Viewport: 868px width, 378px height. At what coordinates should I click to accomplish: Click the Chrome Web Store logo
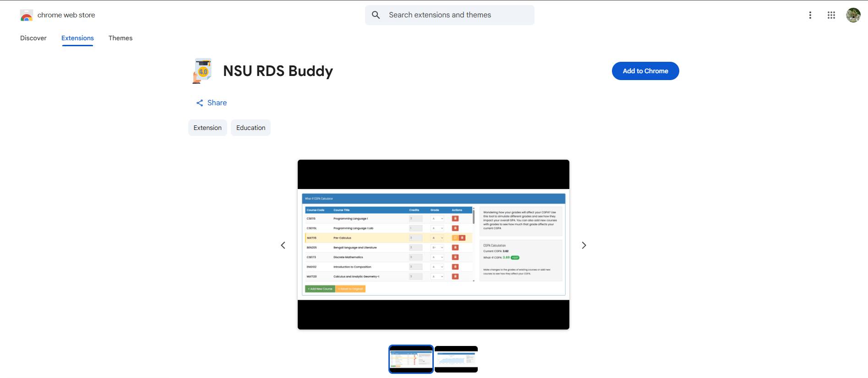(x=27, y=16)
